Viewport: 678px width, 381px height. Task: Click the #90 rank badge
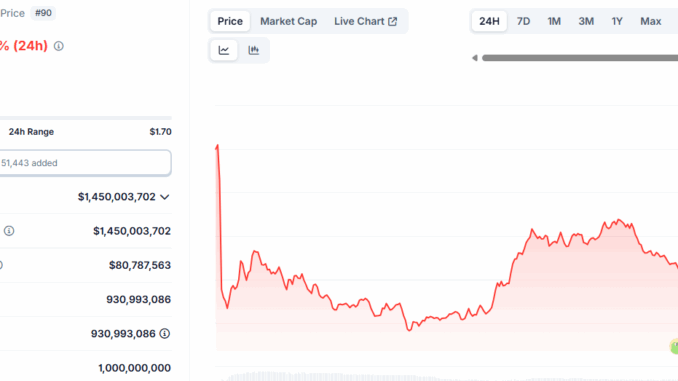[43, 13]
